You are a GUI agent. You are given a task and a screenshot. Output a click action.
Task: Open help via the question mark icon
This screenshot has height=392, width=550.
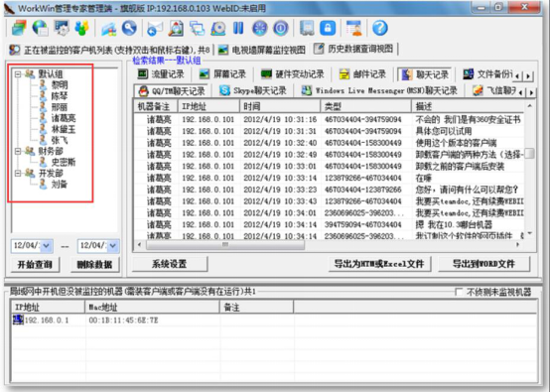pos(380,28)
